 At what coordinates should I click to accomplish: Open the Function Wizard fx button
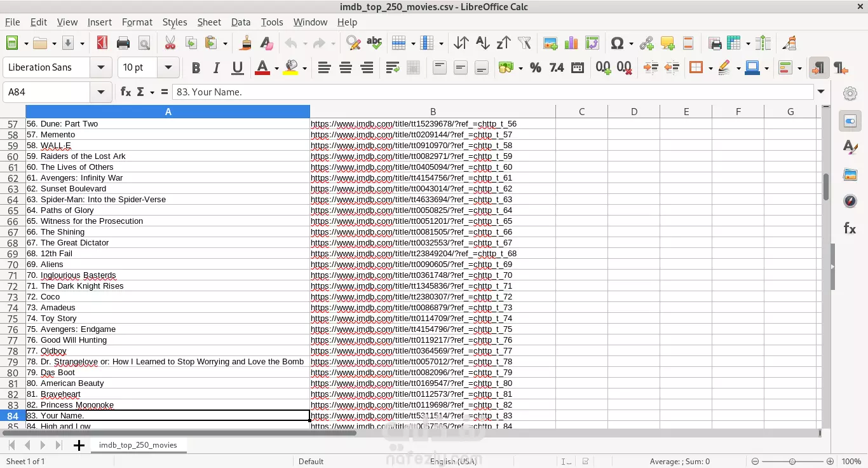click(126, 92)
